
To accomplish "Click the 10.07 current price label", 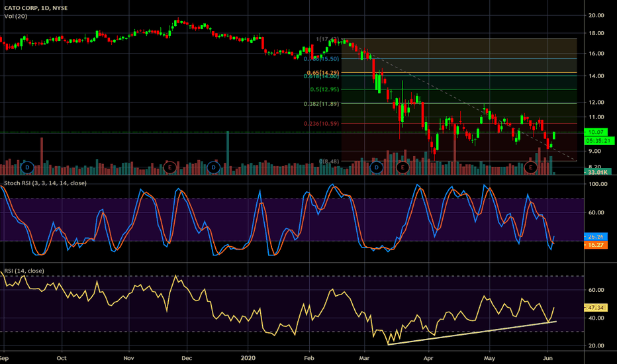I will coord(596,132).
